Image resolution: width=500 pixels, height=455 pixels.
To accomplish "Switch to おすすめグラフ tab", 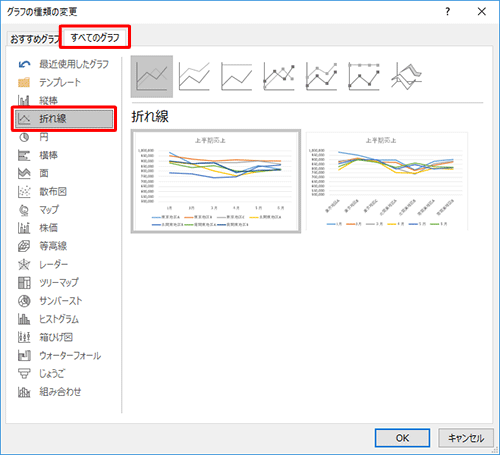I will point(34,39).
